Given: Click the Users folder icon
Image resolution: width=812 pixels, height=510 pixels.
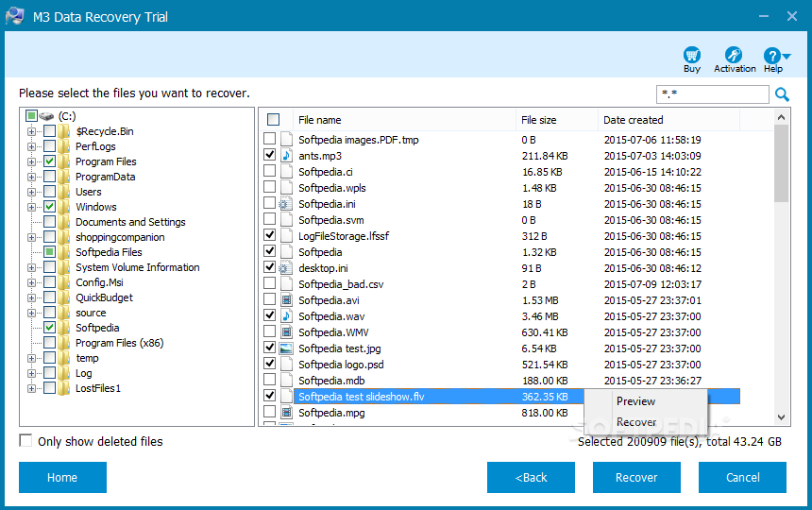Looking at the screenshot, I should tap(64, 192).
